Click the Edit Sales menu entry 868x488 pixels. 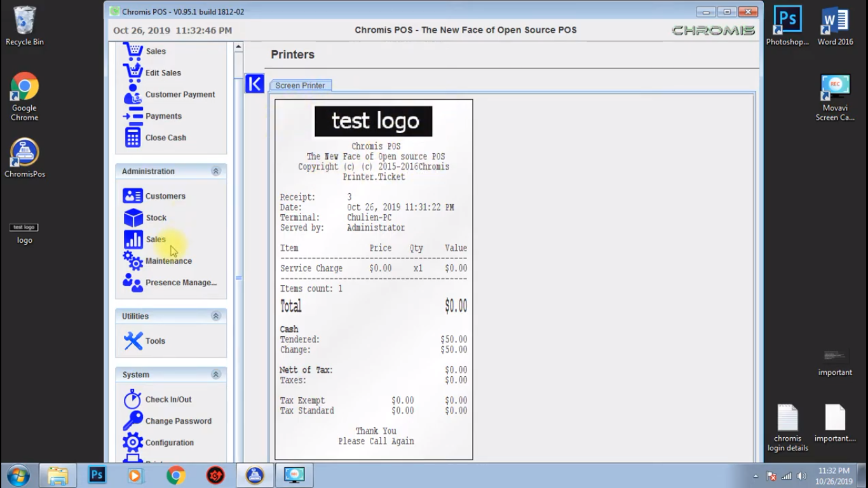(161, 72)
